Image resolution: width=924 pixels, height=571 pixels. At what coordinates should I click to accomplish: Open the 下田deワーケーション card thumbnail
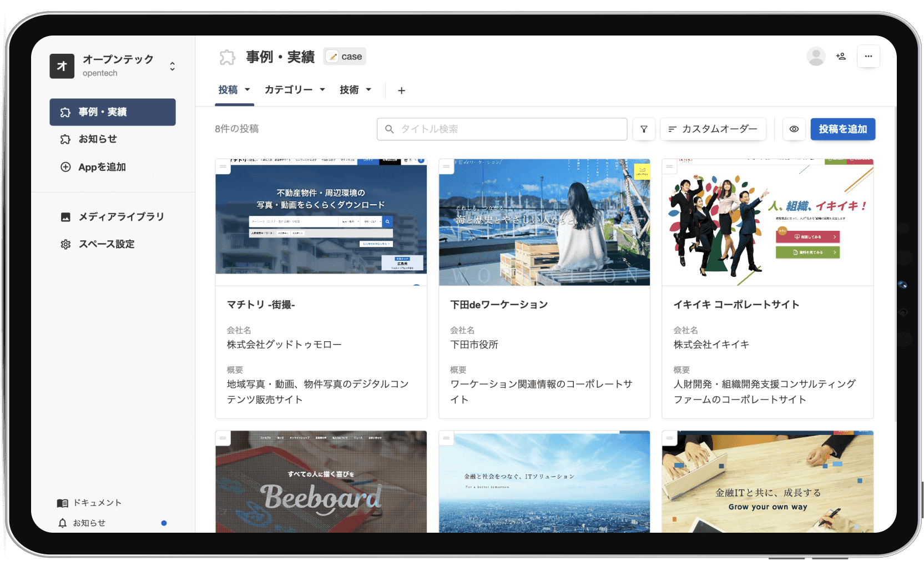544,223
